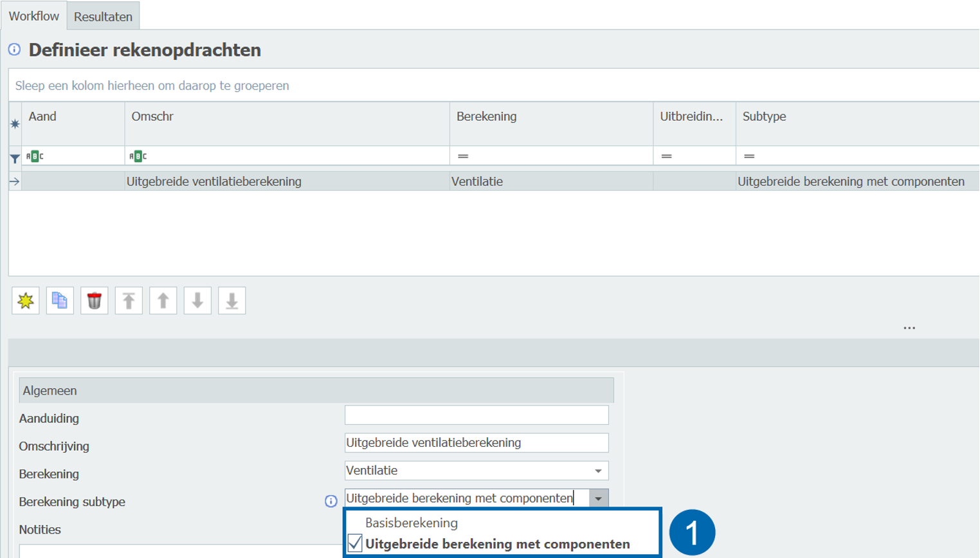Click info icon next to Definieer rekenopdrachten
This screenshot has width=980, height=558.
click(x=14, y=50)
